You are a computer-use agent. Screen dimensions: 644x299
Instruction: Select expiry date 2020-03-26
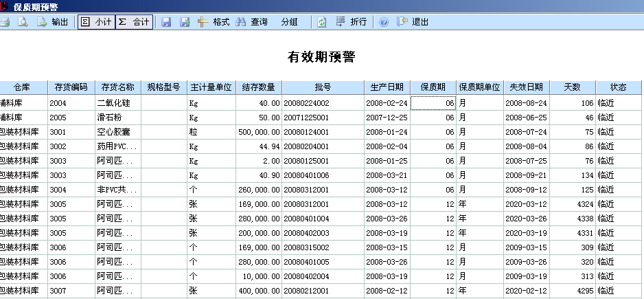(527, 219)
